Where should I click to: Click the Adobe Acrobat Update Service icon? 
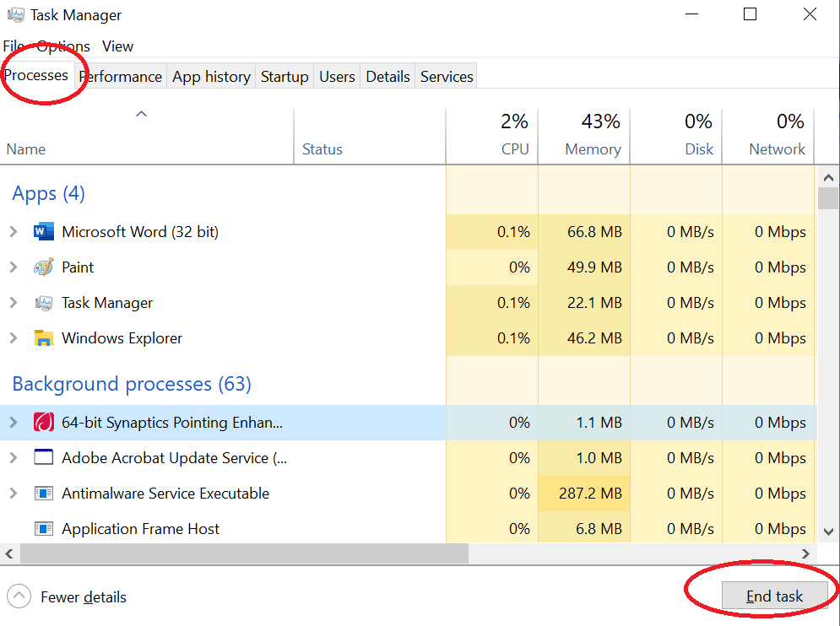(43, 458)
